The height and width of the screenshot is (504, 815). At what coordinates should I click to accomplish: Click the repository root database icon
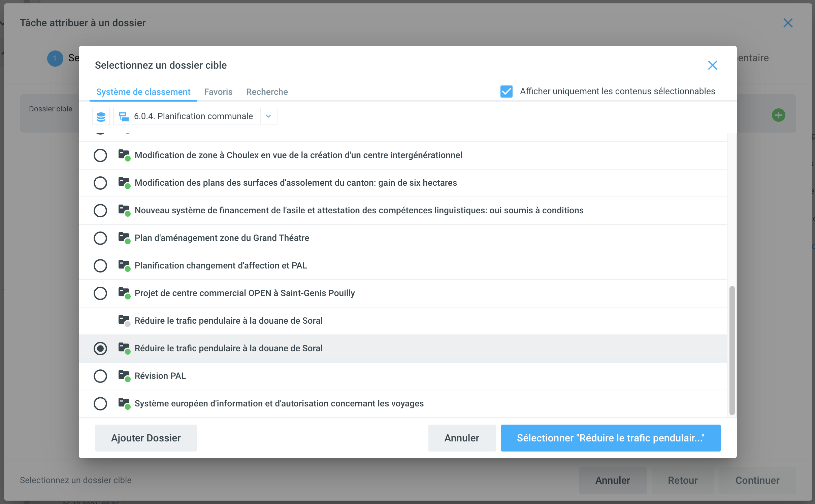101,116
